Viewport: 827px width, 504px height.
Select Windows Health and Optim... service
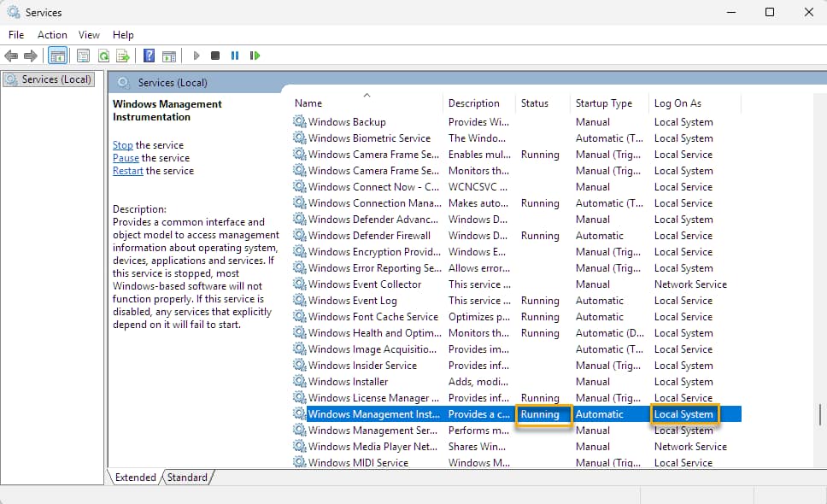pyautogui.click(x=517, y=333)
